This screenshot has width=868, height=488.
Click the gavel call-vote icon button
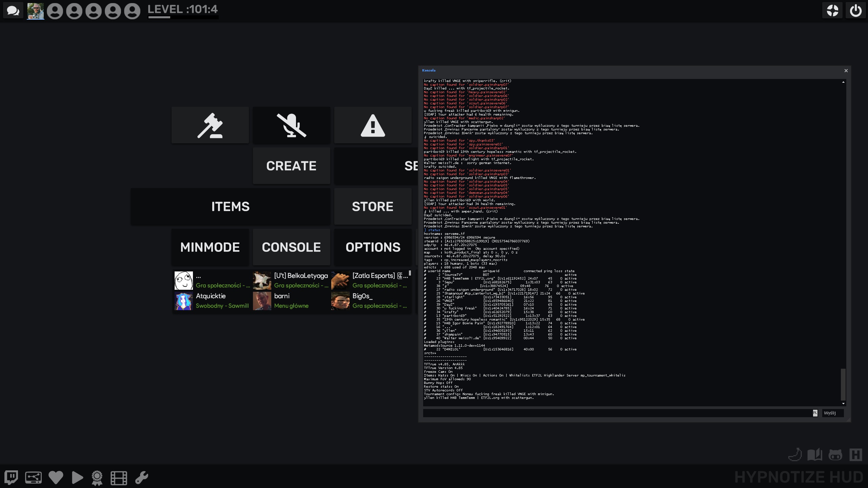[210, 125]
